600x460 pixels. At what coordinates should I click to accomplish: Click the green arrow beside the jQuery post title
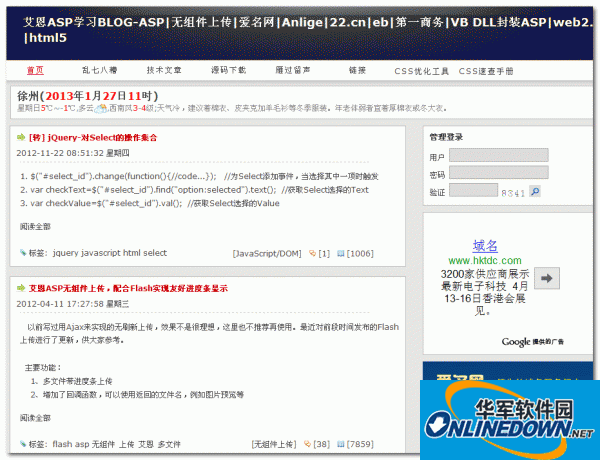[21, 137]
